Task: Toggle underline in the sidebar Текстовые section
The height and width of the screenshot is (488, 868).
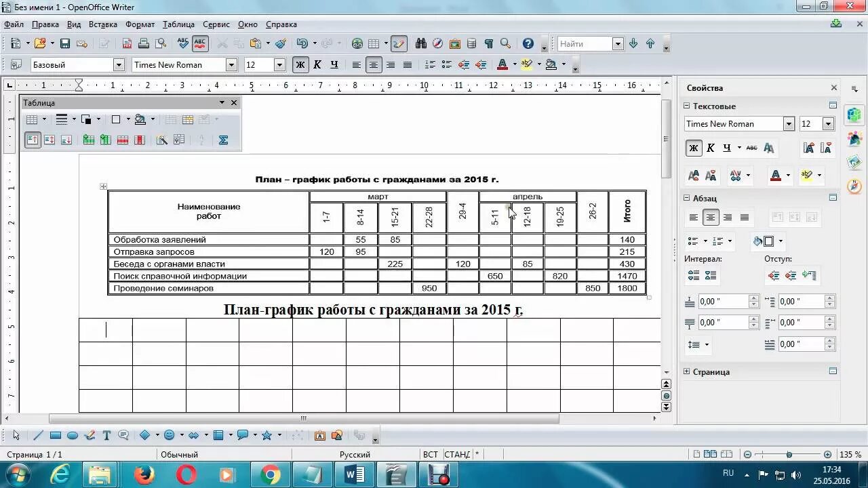Action: (728, 147)
